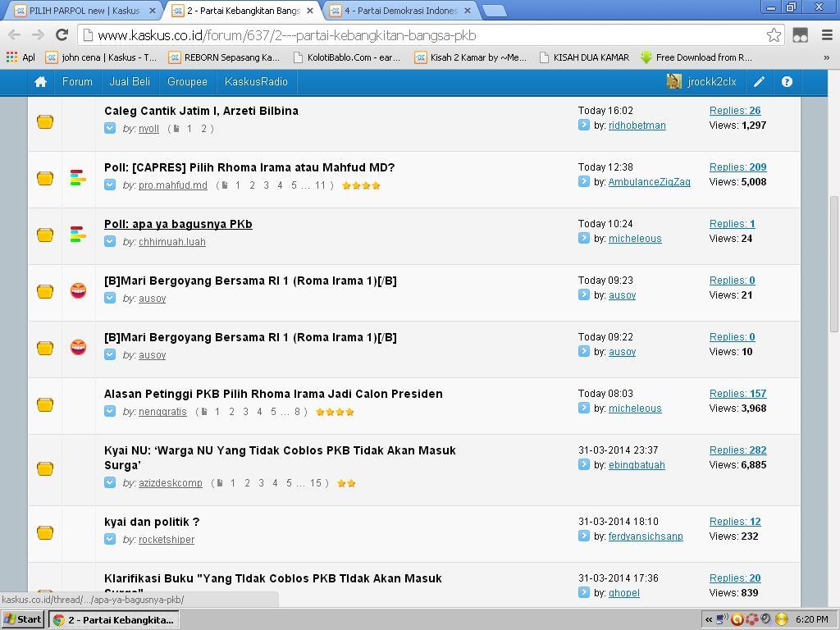Click folder icon for 'kyai dan politik ?' thread
Screen dimensions: 840x630
(x=45, y=532)
